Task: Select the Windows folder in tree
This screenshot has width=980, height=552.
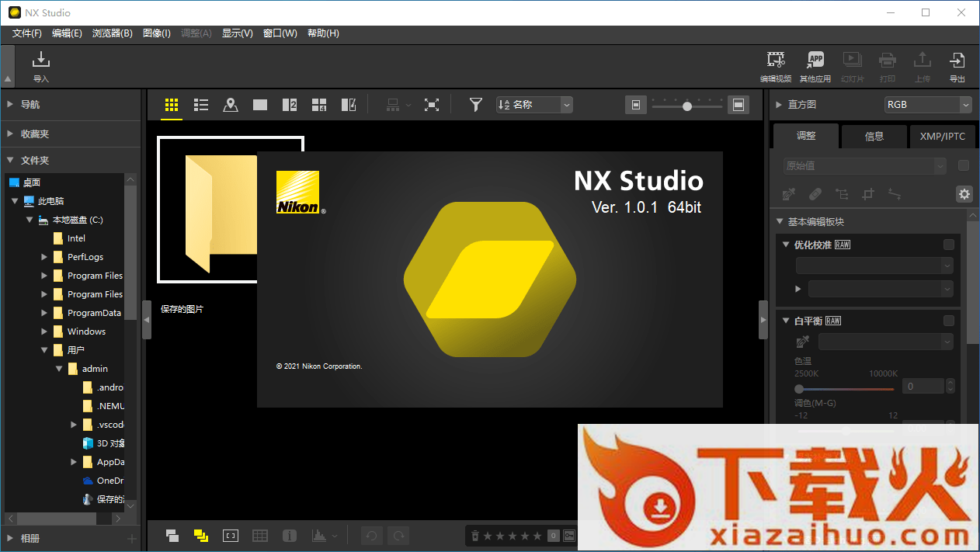Action: [x=86, y=332]
